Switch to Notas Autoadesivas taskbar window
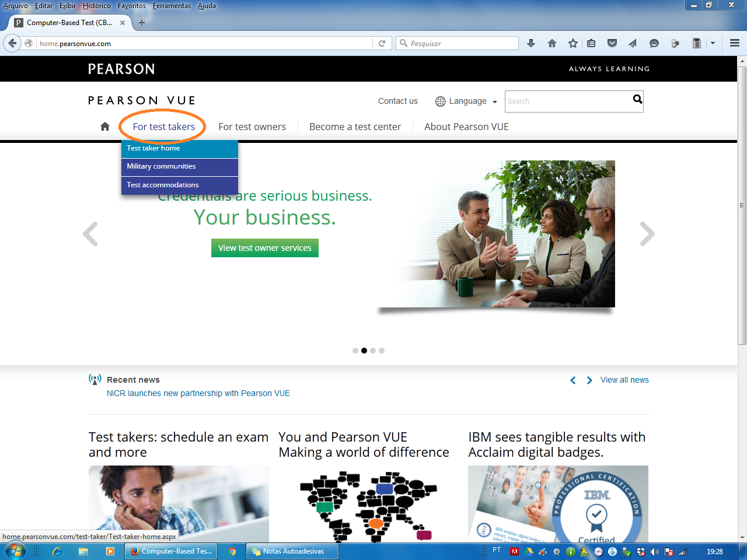 (292, 551)
